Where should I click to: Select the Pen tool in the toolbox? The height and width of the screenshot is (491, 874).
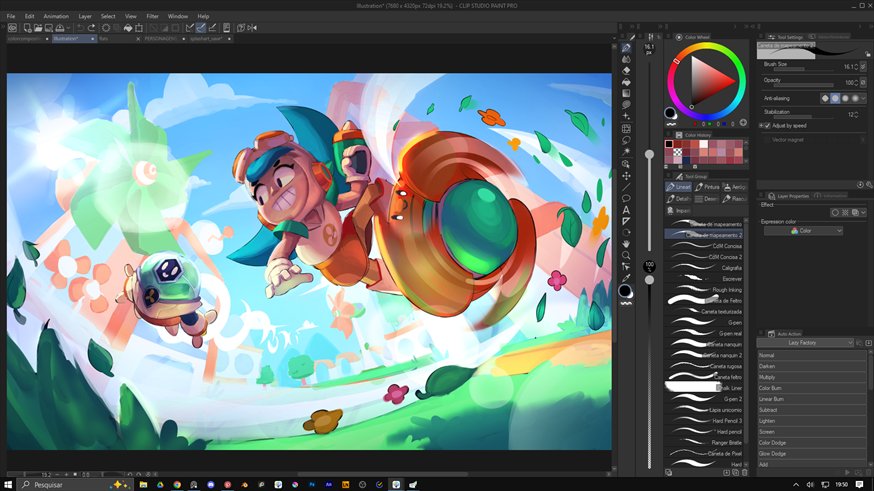click(626, 48)
